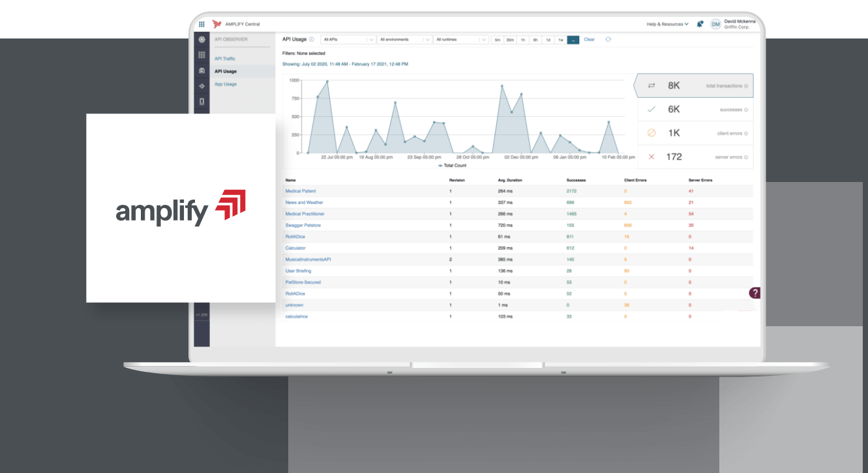Open the News and Weather API link

coord(304,202)
